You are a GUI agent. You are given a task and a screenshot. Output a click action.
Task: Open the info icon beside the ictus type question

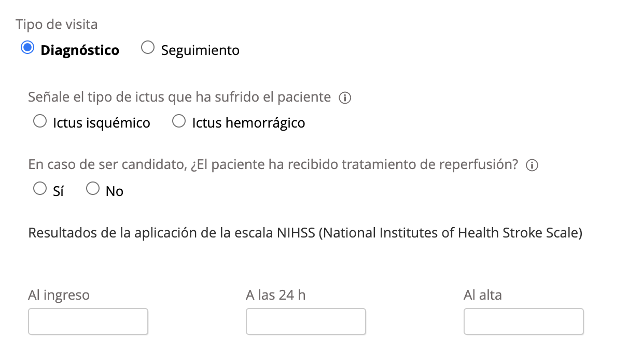(345, 98)
